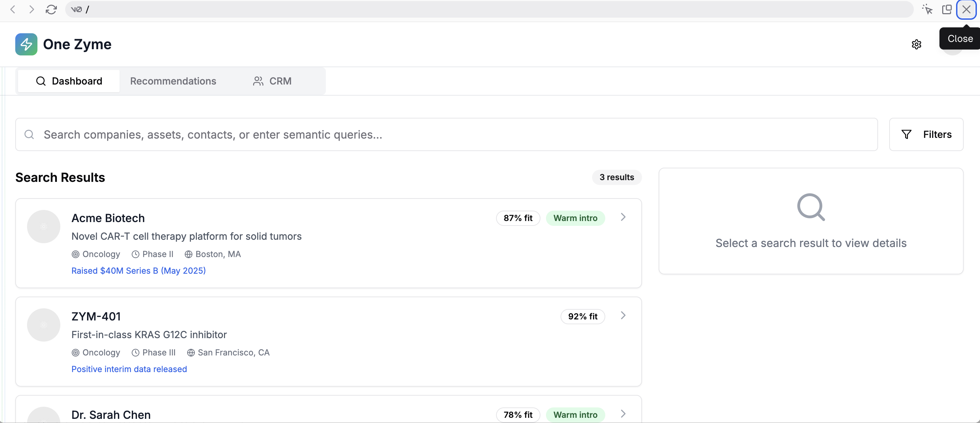The width and height of the screenshot is (980, 423).
Task: Click First-in-class KRAS G12C inhibitor text
Action: (149, 335)
